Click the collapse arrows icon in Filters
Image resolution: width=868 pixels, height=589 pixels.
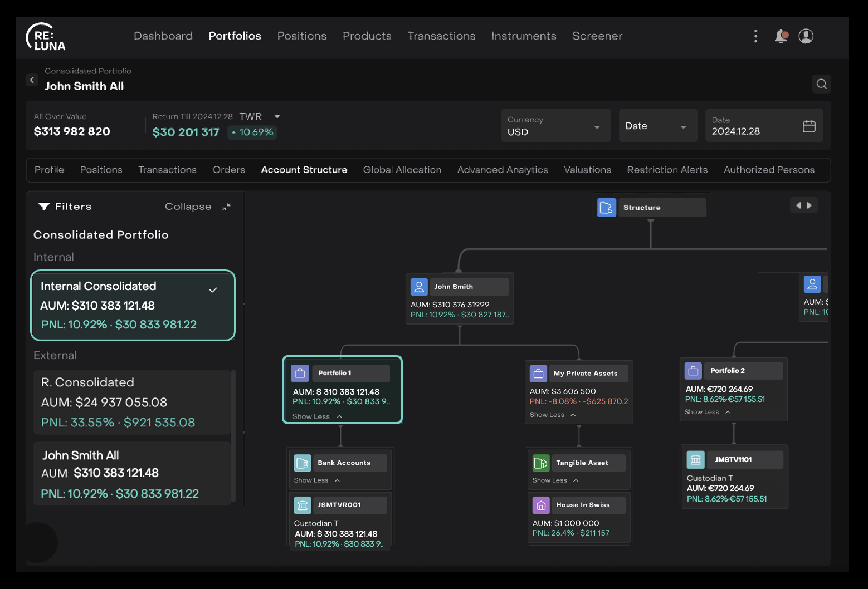(x=226, y=207)
